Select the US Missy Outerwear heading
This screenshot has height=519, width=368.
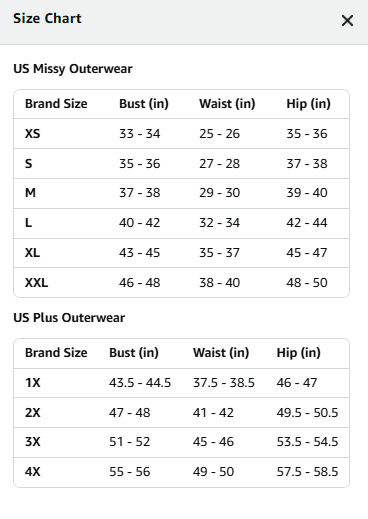(73, 69)
